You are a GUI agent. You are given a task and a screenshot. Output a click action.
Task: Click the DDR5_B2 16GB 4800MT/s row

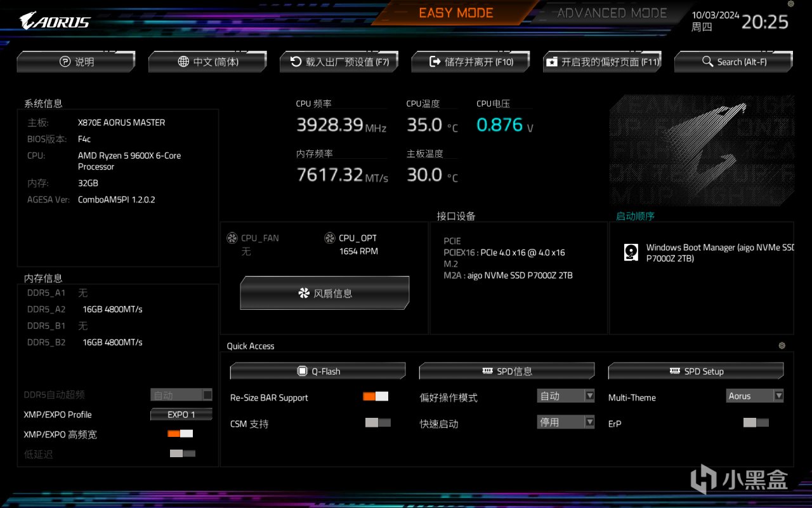click(x=85, y=342)
